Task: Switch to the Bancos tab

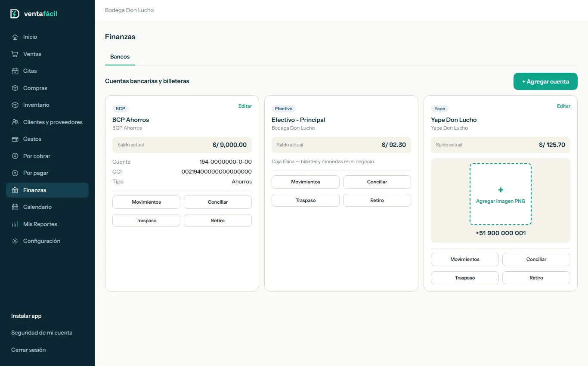Action: pos(120,57)
